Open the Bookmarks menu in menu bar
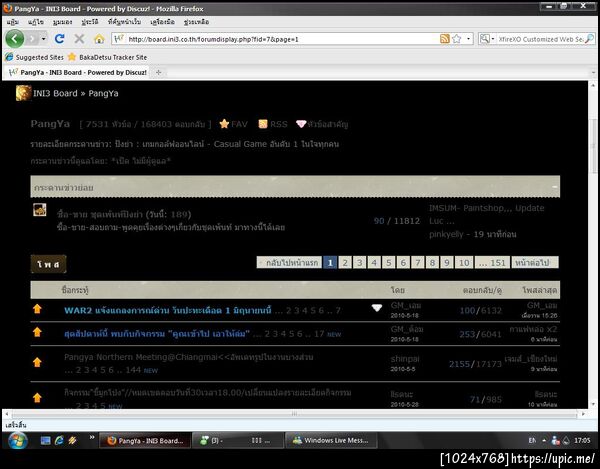The height and width of the screenshot is (469, 600). (124, 22)
